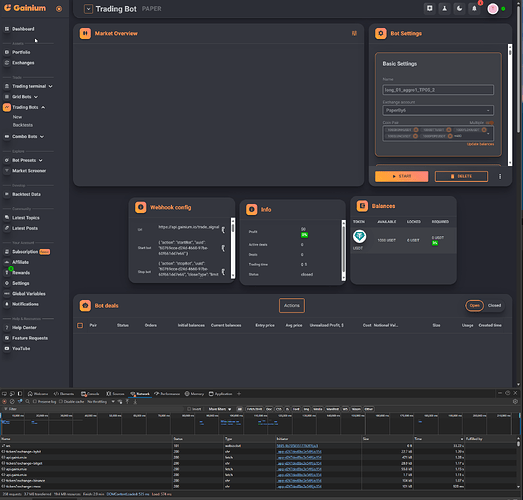Select all deals checkbox in Bot deals table
The width and height of the screenshot is (523, 500).
coord(80,325)
